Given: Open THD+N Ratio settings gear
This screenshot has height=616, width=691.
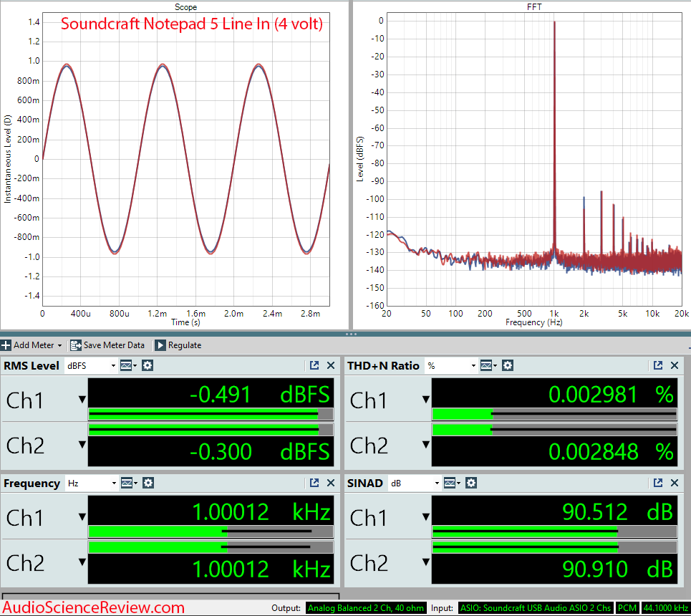Looking at the screenshot, I should tap(508, 365).
